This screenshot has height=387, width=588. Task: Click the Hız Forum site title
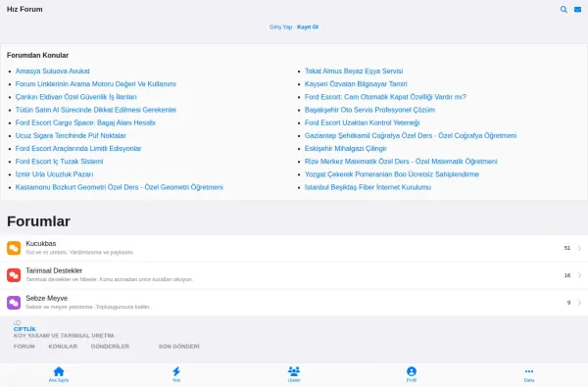coord(24,10)
